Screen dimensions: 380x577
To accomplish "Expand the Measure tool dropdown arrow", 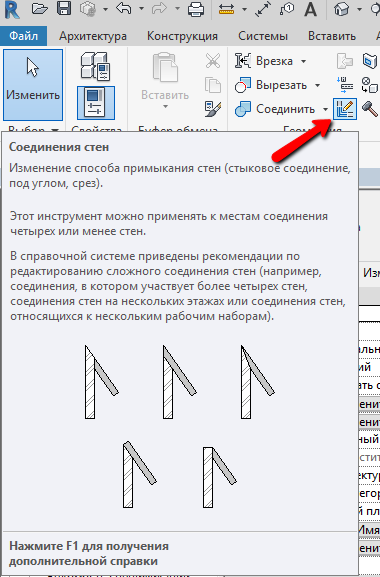I will coord(244,9).
